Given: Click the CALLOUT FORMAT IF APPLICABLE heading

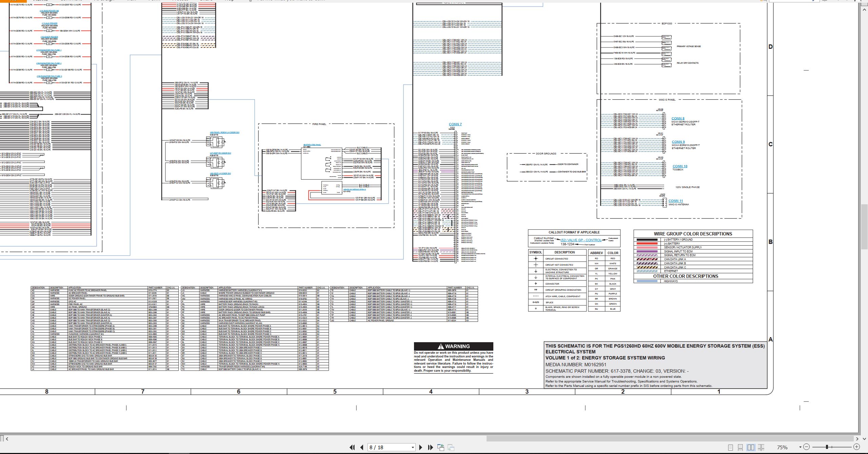Looking at the screenshot, I should pos(574,232).
